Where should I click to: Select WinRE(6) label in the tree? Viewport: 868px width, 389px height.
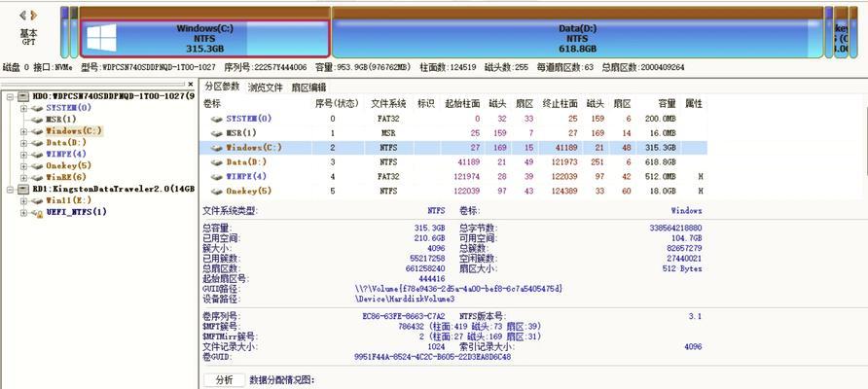point(66,178)
